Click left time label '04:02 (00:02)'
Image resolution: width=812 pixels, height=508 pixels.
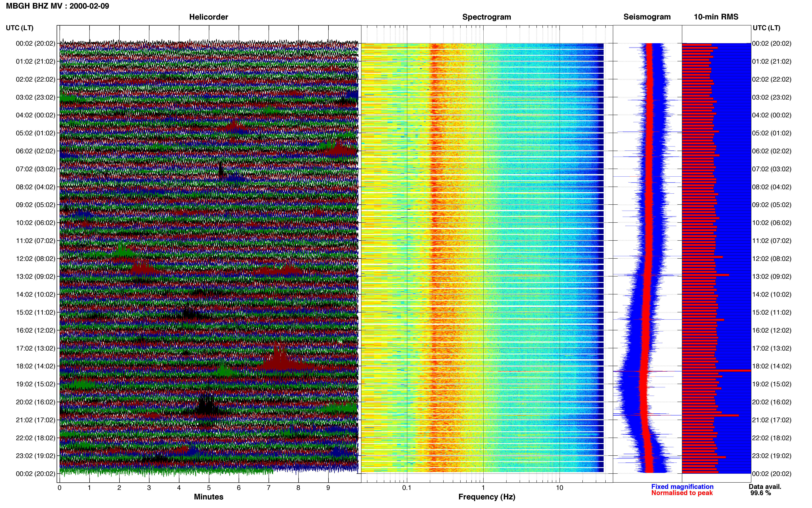point(36,115)
